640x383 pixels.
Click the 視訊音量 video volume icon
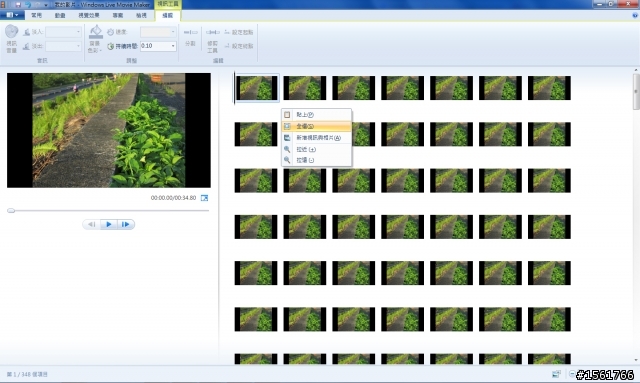(x=11, y=39)
